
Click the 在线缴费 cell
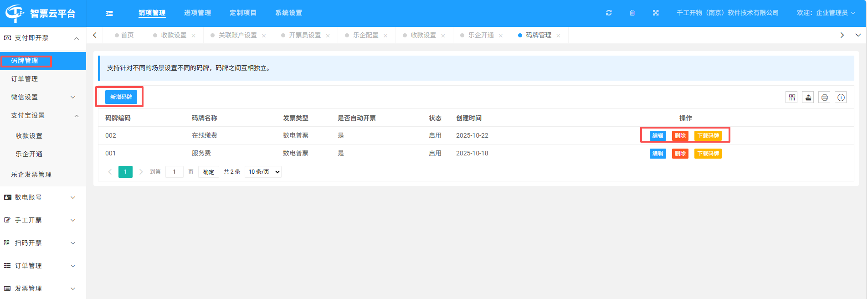pos(205,135)
